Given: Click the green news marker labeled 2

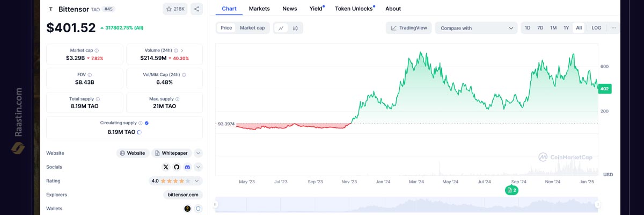Looking at the screenshot, I should point(512,190).
